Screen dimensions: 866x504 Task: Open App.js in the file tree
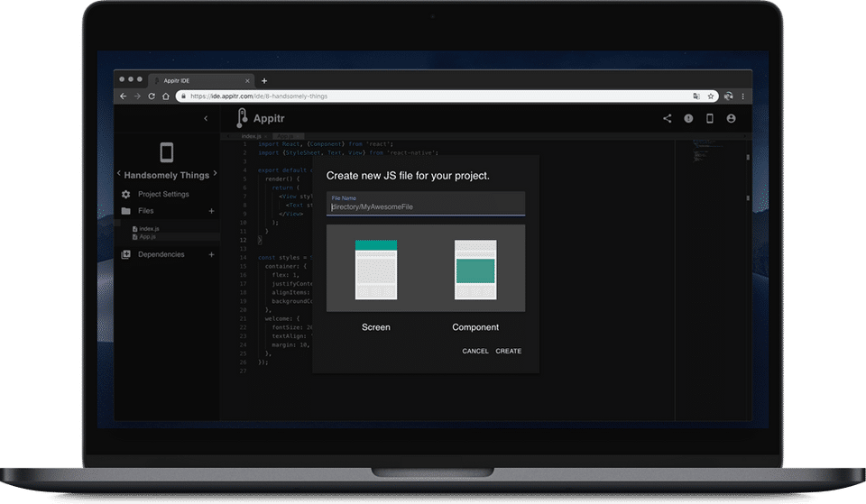point(147,237)
